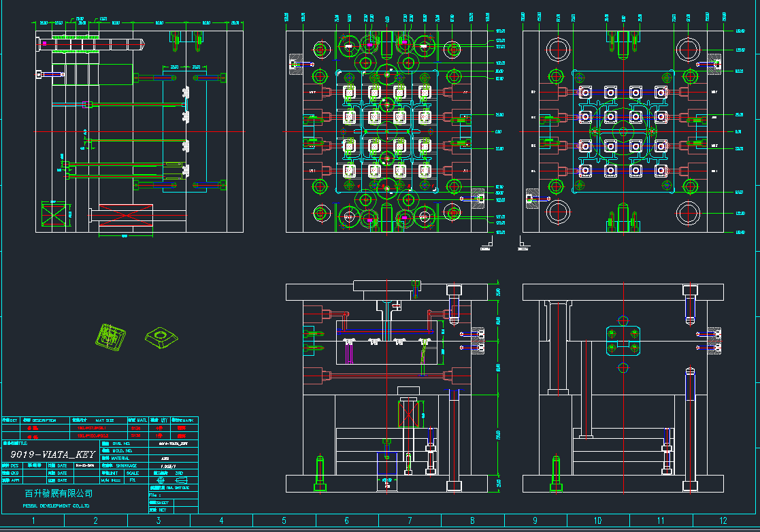The height and width of the screenshot is (532, 760).
Task: Click green bolt at bottom-left of front section
Action: point(320,473)
